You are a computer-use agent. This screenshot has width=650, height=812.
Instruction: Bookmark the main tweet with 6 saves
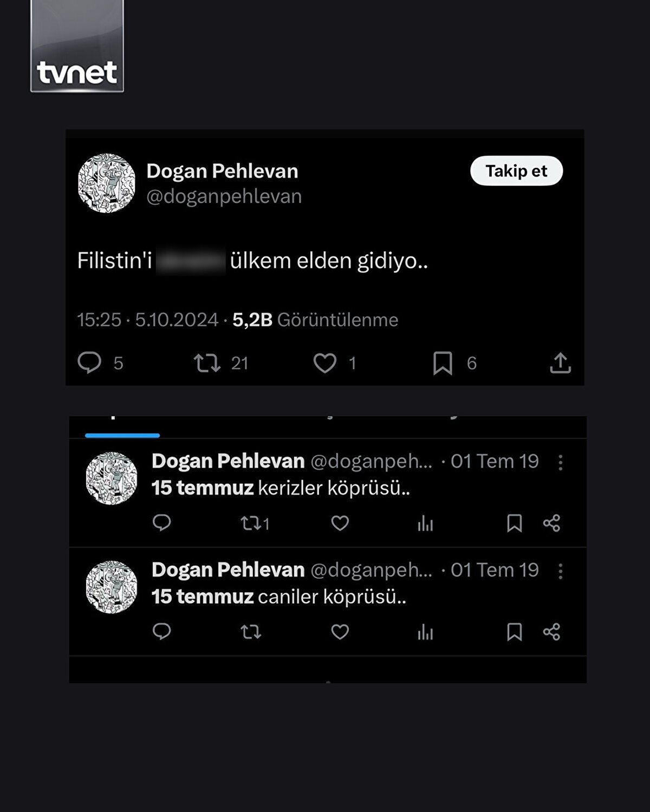tap(443, 363)
